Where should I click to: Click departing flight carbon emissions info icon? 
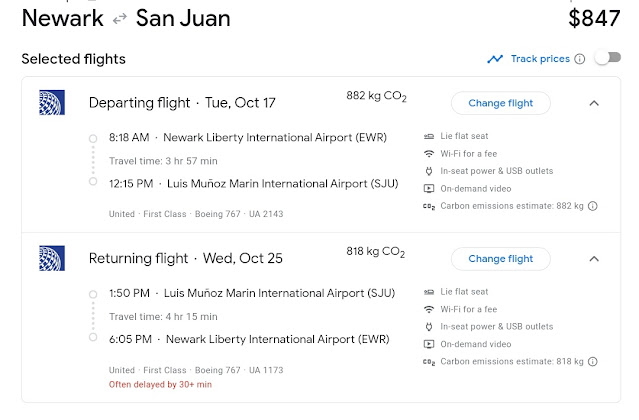pos(593,207)
